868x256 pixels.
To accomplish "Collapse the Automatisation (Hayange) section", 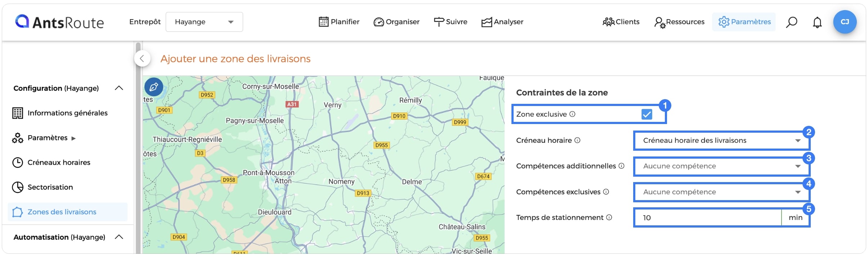I will point(119,237).
